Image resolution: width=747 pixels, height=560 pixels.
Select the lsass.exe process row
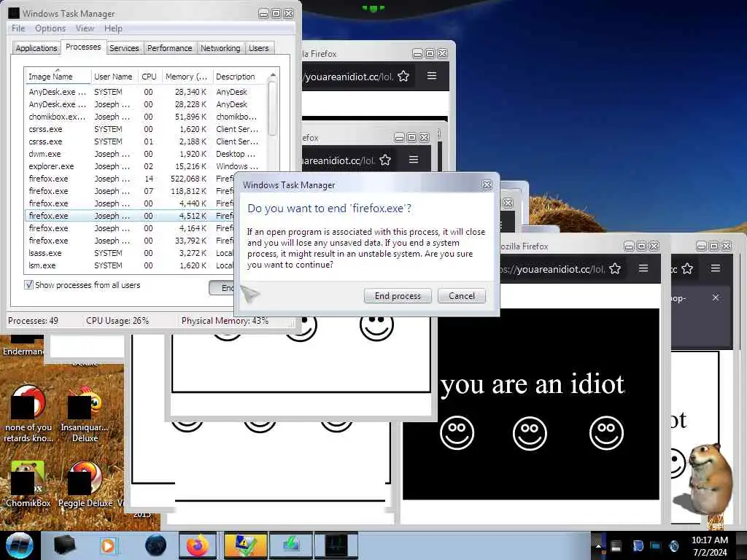tap(131, 253)
